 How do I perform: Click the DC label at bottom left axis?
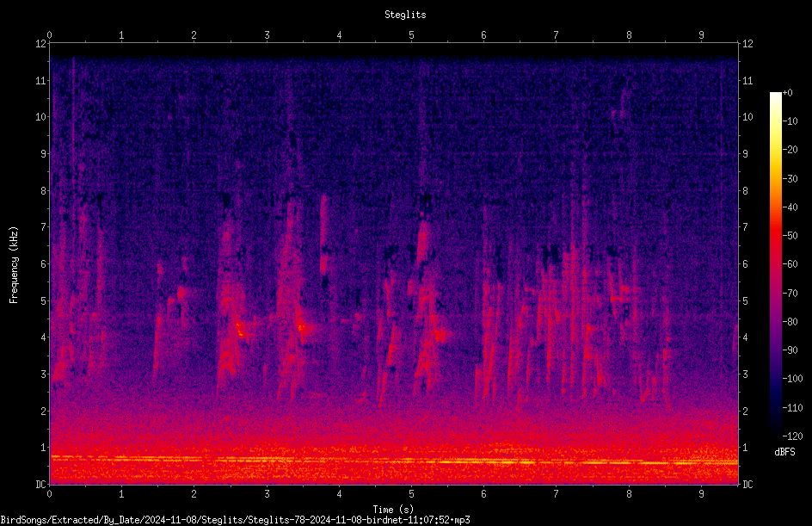pyautogui.click(x=40, y=485)
